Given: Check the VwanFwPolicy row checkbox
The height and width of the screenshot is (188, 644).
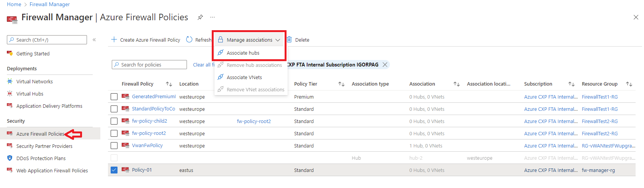Looking at the screenshot, I should tap(114, 146).
